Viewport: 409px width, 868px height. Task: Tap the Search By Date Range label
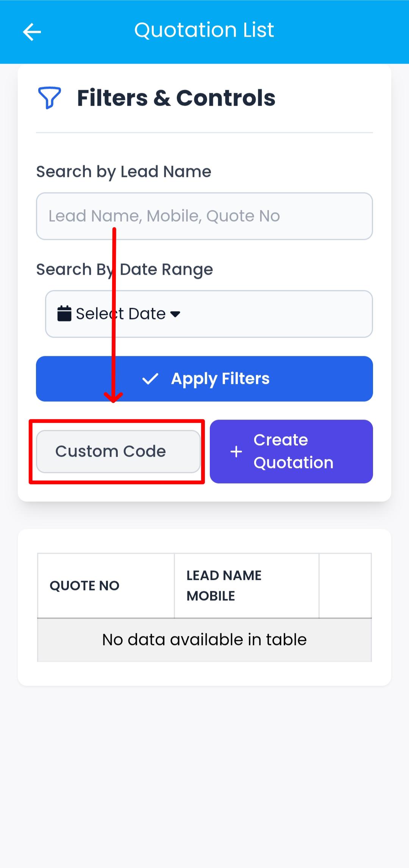point(124,269)
